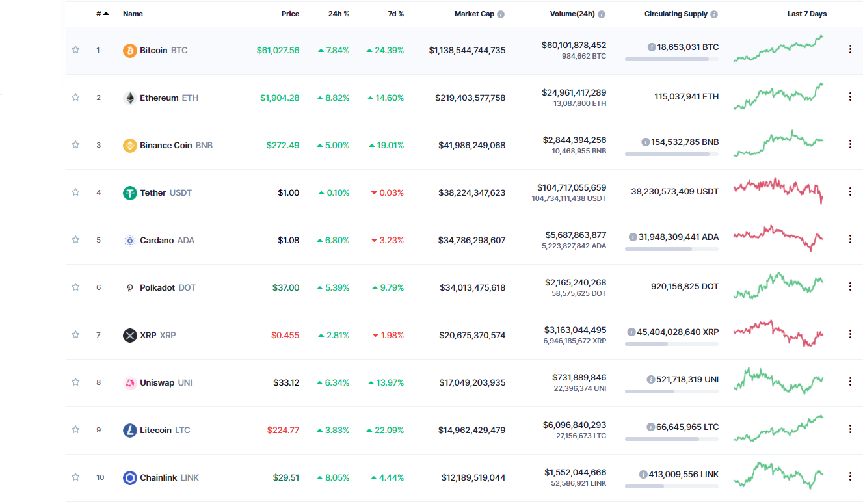Click info icon beside ADA circulating supply
Screen dimensions: 863x504
point(633,237)
